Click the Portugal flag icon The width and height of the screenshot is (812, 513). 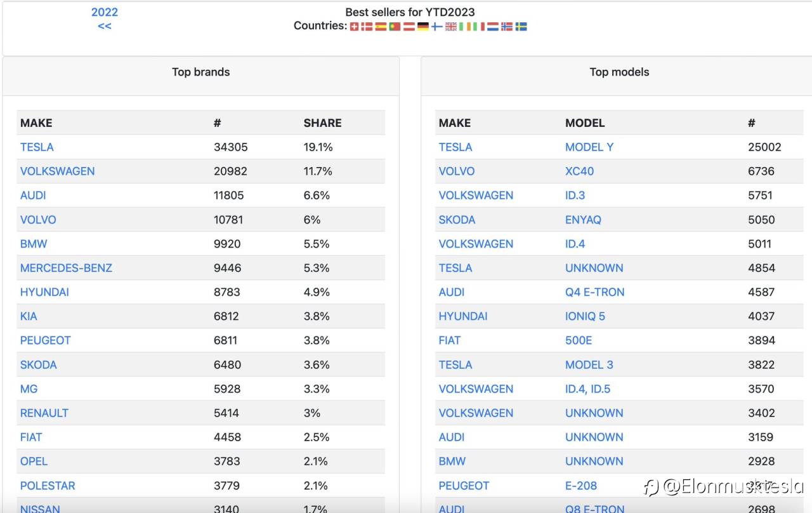[x=395, y=27]
